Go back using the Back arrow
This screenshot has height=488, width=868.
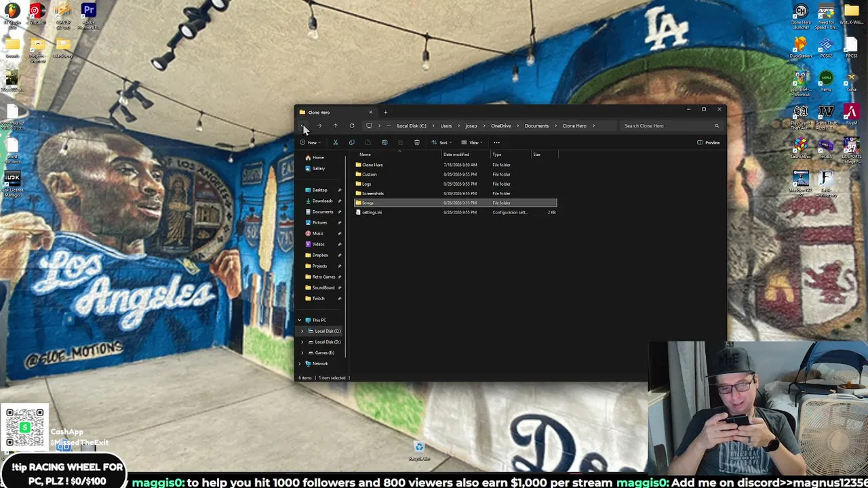point(303,125)
